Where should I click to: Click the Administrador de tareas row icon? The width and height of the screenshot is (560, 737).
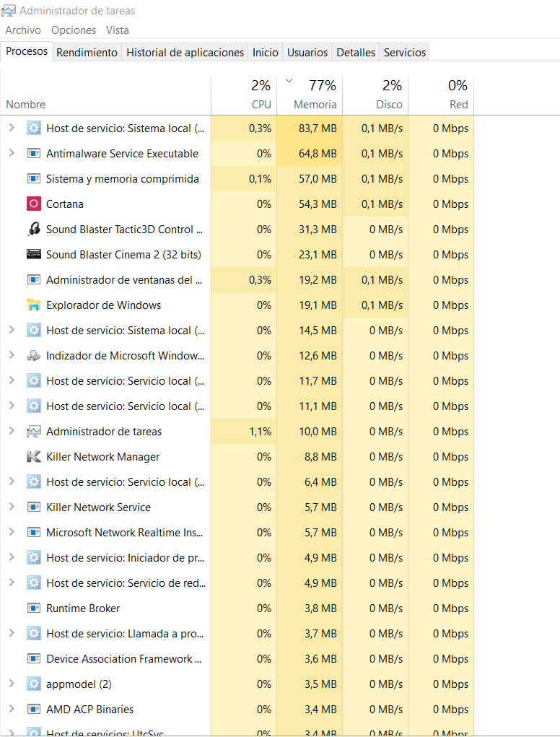click(x=34, y=432)
